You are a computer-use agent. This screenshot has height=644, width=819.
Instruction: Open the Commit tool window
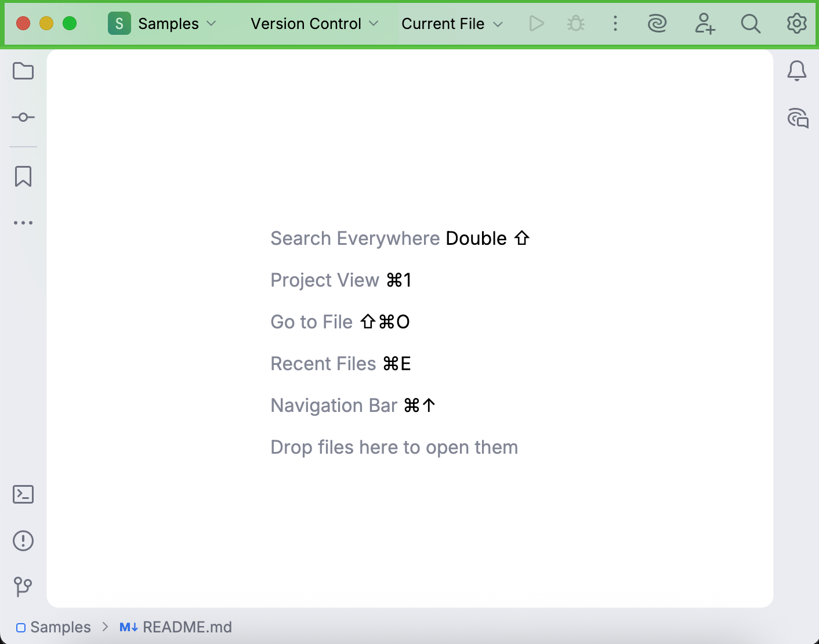coord(23,117)
